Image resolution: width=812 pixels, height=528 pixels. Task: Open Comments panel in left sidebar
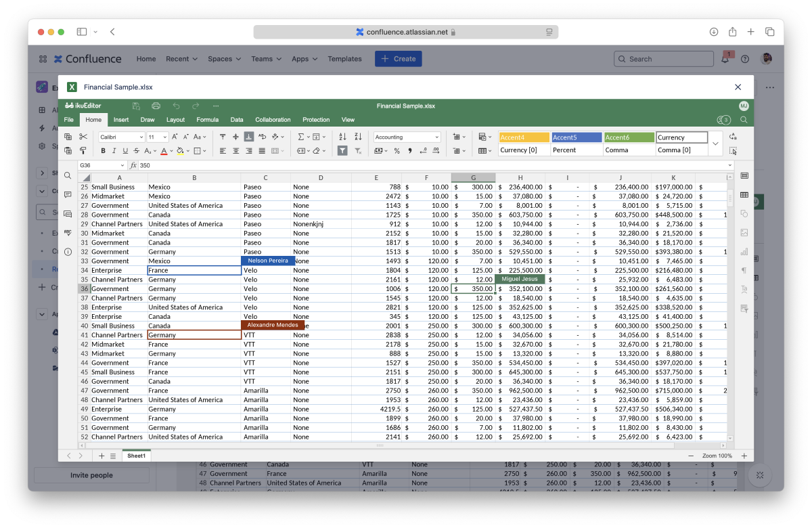point(68,195)
